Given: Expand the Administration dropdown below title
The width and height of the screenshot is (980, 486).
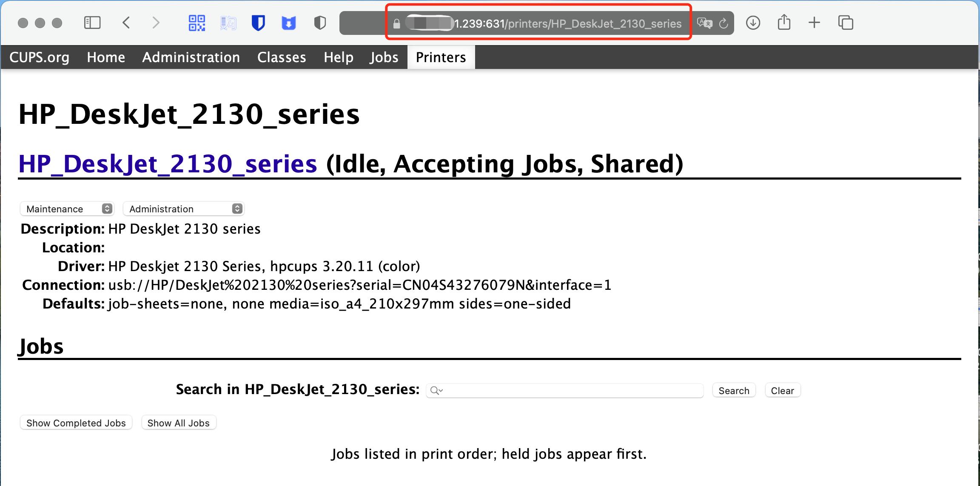Looking at the screenshot, I should [x=183, y=209].
